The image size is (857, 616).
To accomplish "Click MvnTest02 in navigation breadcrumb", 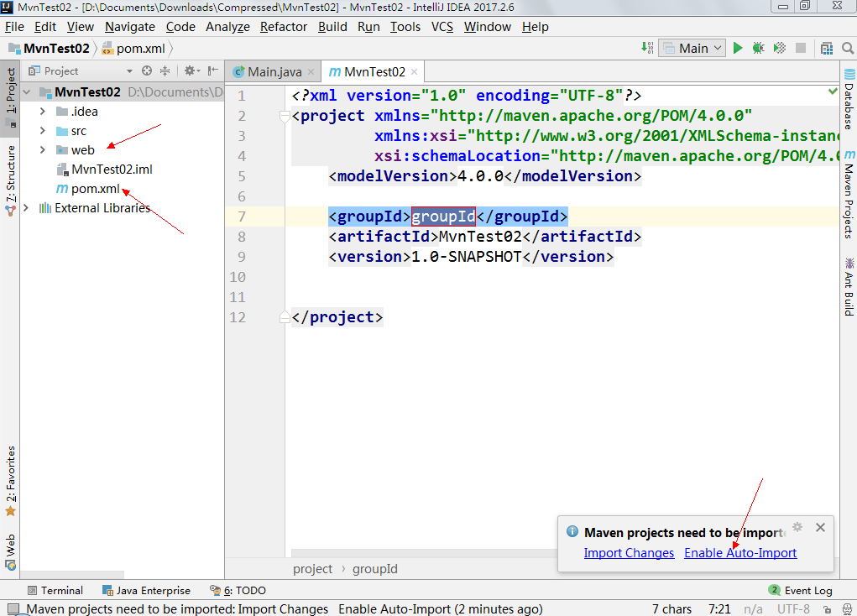I will point(50,48).
